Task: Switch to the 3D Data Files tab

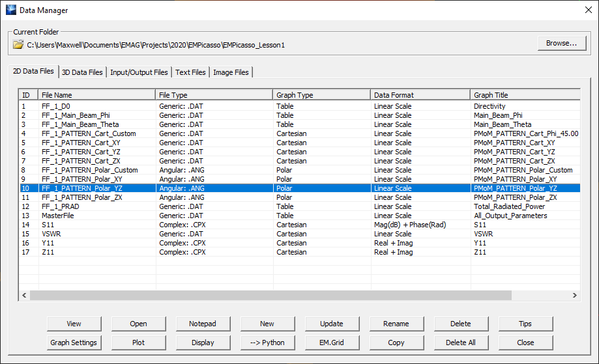Action: (x=82, y=72)
